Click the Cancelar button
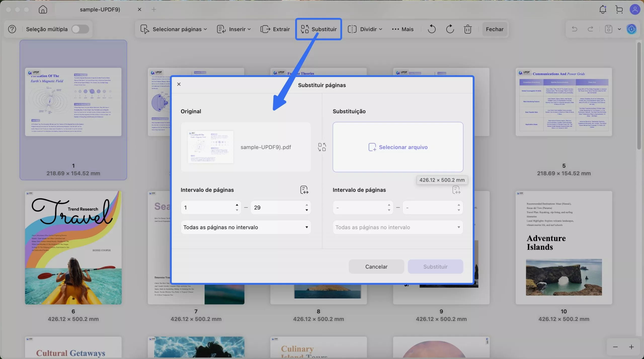The height and width of the screenshot is (359, 644). pyautogui.click(x=376, y=266)
